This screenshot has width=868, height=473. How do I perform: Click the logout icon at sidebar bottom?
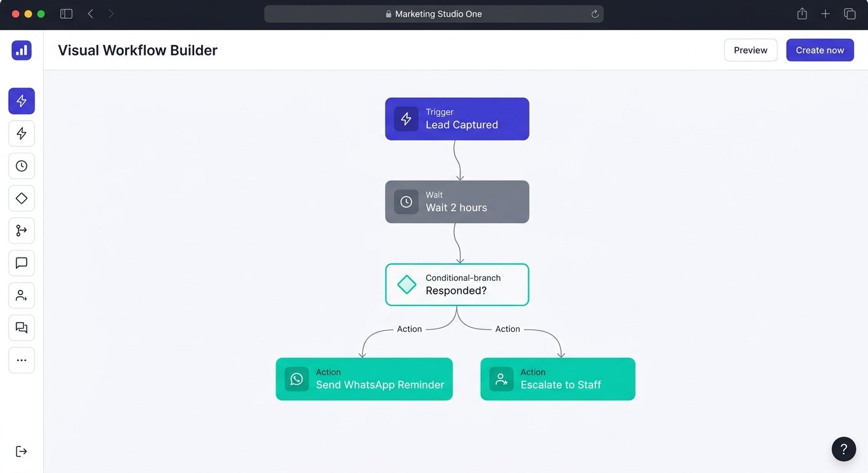[22, 451]
